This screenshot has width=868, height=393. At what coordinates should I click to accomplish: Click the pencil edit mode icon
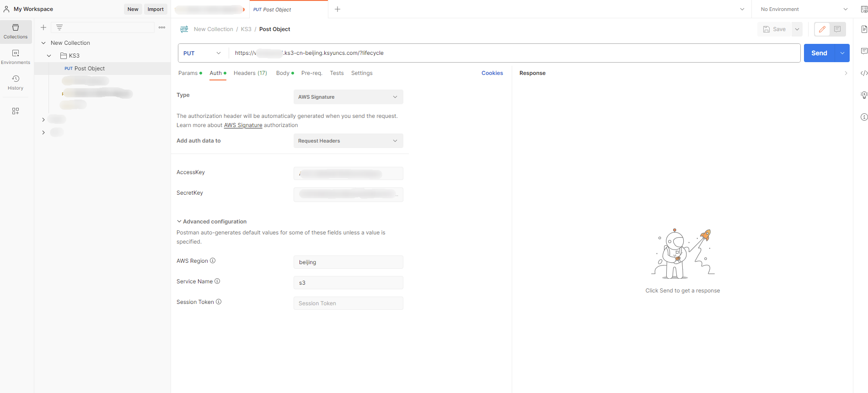tap(822, 29)
